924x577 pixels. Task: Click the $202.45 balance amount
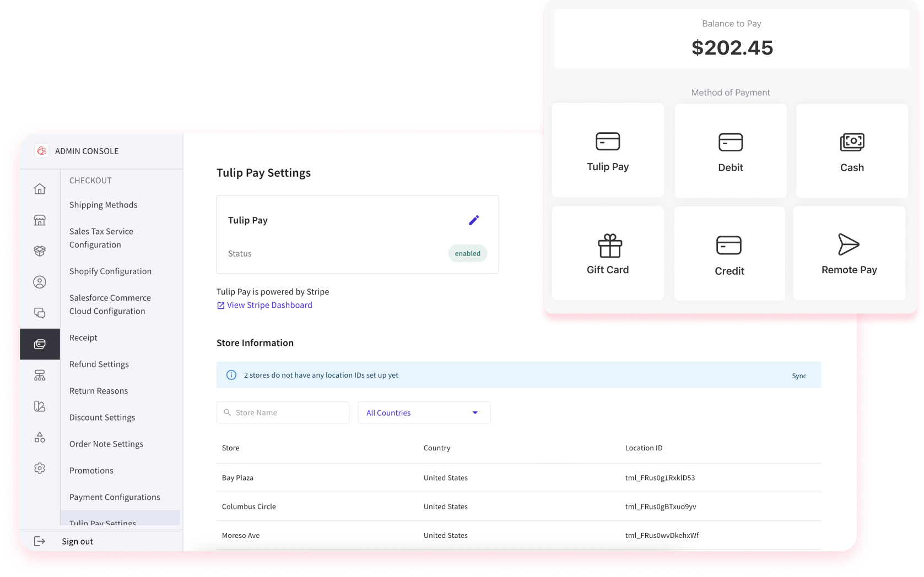coord(732,48)
